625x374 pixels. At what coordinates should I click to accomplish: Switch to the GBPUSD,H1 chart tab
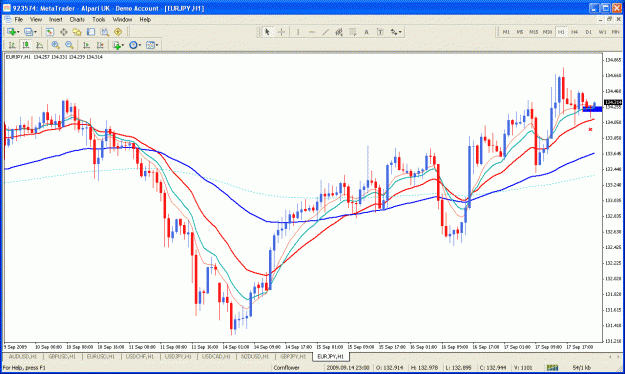click(x=62, y=356)
